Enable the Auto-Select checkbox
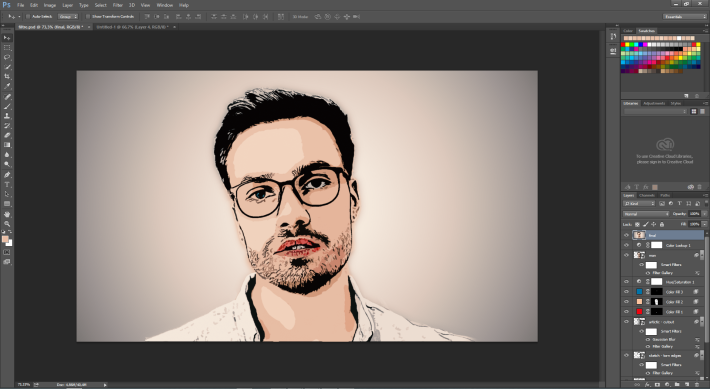710x389 pixels. coord(28,16)
